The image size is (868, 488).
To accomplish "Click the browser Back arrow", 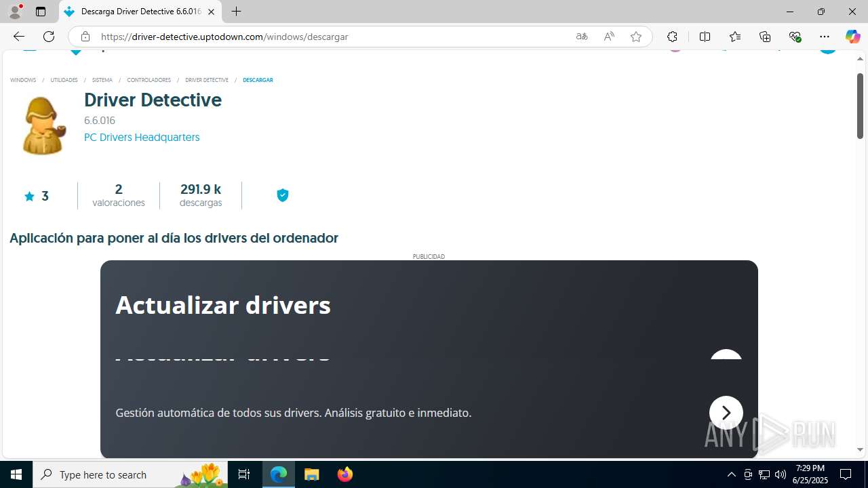I will pyautogui.click(x=18, y=37).
